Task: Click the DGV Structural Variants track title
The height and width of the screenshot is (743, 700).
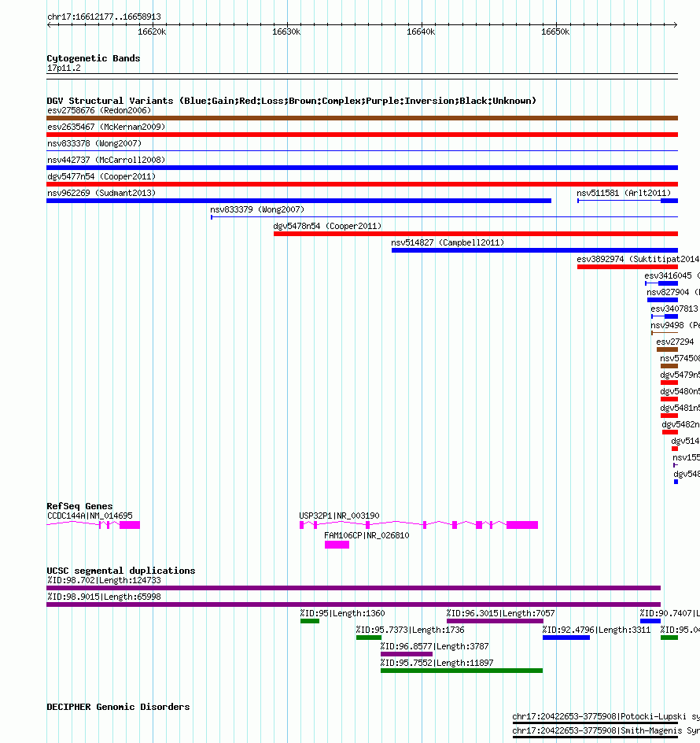Action: [x=291, y=101]
